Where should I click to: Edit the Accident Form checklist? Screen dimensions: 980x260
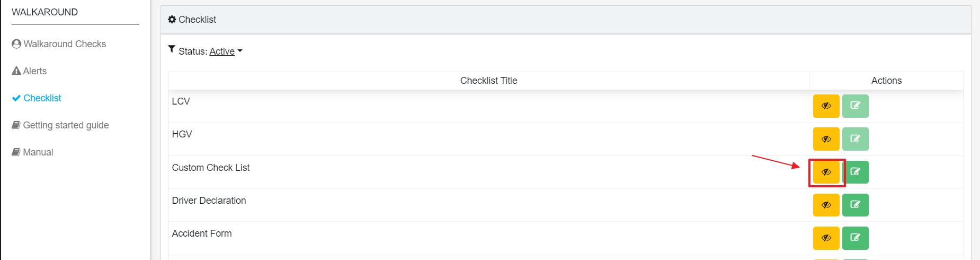click(x=856, y=238)
